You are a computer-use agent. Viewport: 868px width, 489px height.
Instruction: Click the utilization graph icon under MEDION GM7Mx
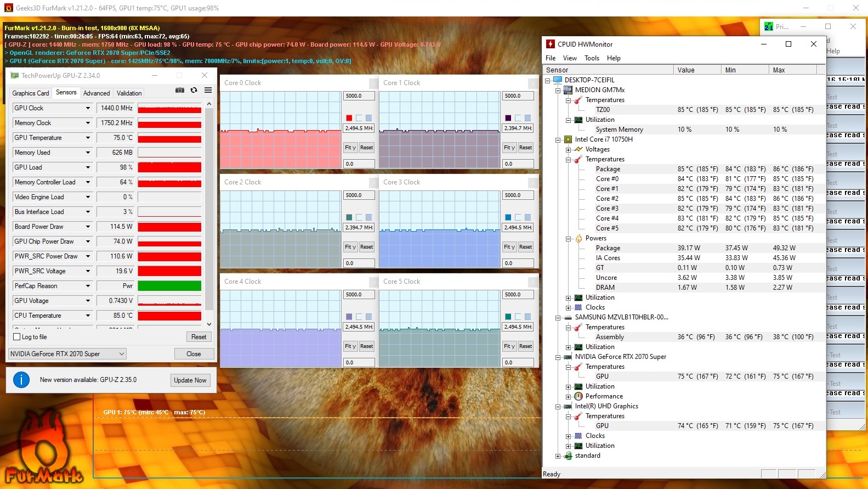coord(578,120)
